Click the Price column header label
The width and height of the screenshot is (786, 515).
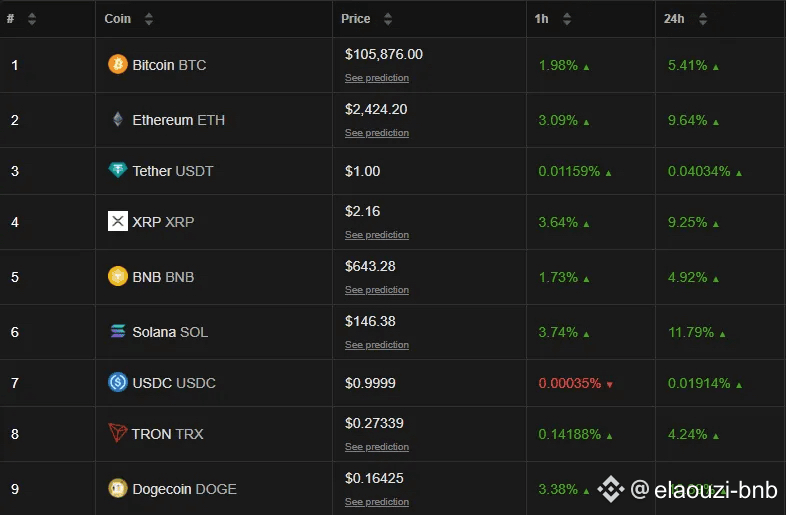(355, 19)
